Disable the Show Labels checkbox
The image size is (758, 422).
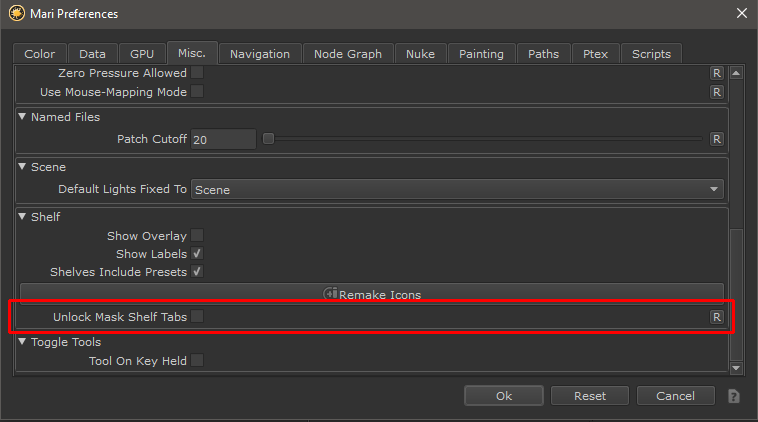coord(198,254)
